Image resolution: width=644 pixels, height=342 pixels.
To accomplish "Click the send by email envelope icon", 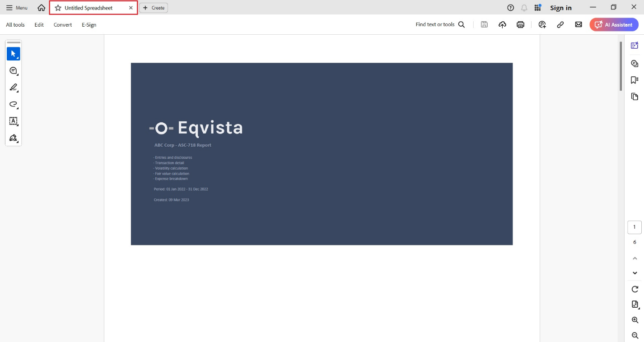I will tap(579, 25).
